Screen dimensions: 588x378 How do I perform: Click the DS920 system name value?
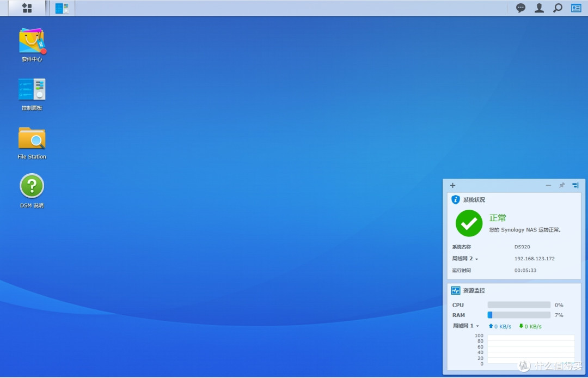point(522,247)
